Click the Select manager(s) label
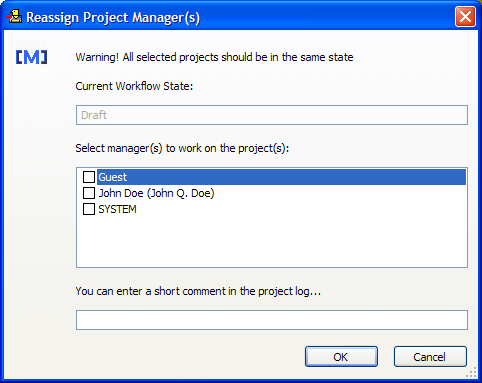The height and width of the screenshot is (383, 482). click(182, 148)
